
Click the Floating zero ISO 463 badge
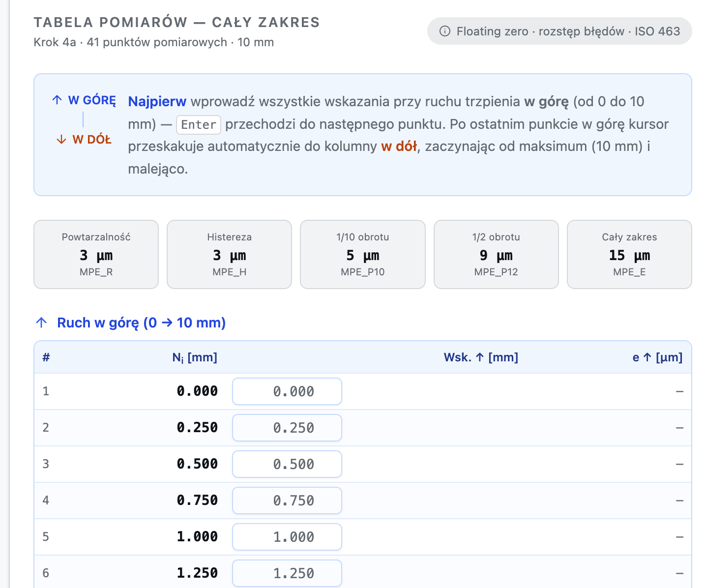click(559, 31)
